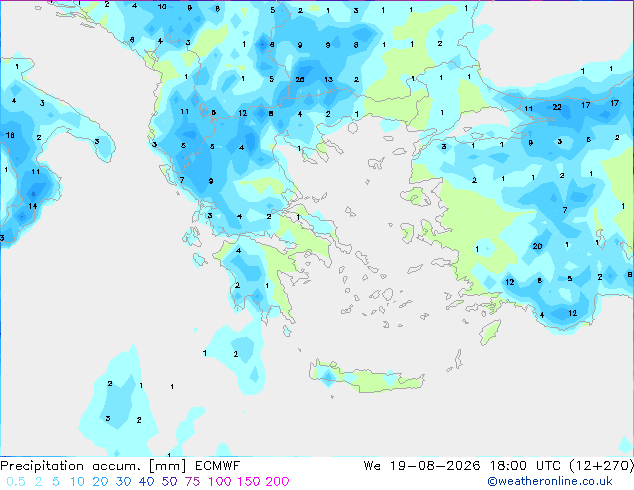Click the ECMWF model label
The image size is (634, 490).
tap(218, 466)
